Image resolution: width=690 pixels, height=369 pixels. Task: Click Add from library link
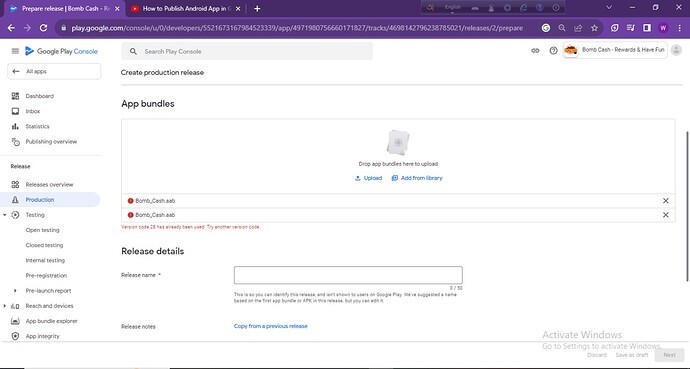click(x=417, y=178)
